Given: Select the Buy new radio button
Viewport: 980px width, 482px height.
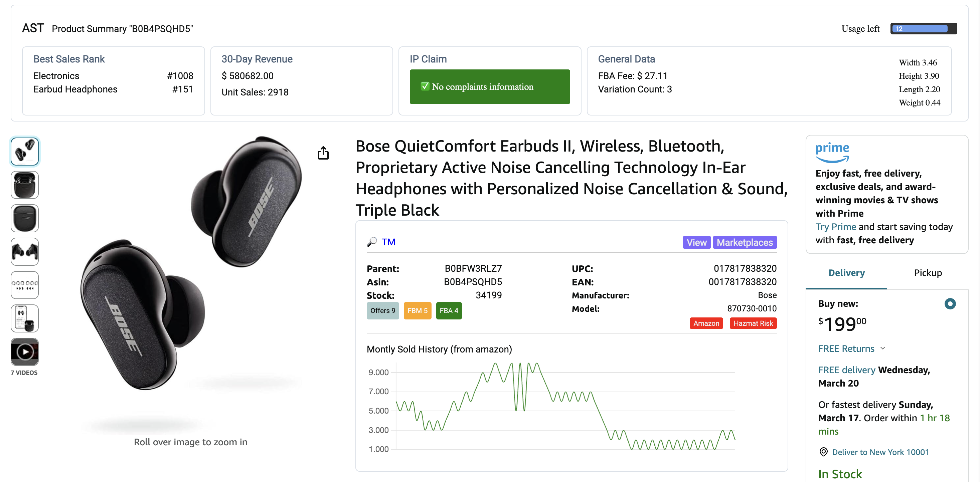Looking at the screenshot, I should pyautogui.click(x=950, y=303).
